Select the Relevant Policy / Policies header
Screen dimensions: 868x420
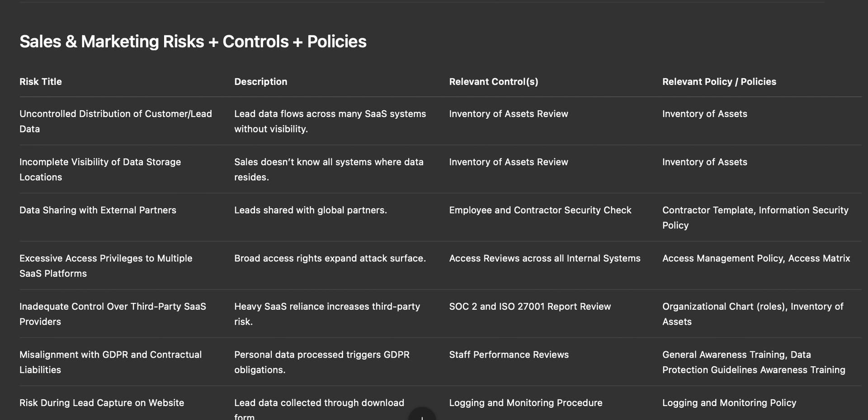pyautogui.click(x=719, y=82)
